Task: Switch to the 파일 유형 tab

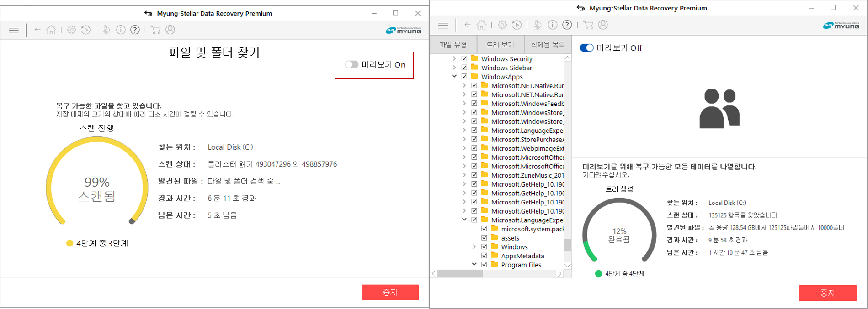Action: [x=453, y=45]
